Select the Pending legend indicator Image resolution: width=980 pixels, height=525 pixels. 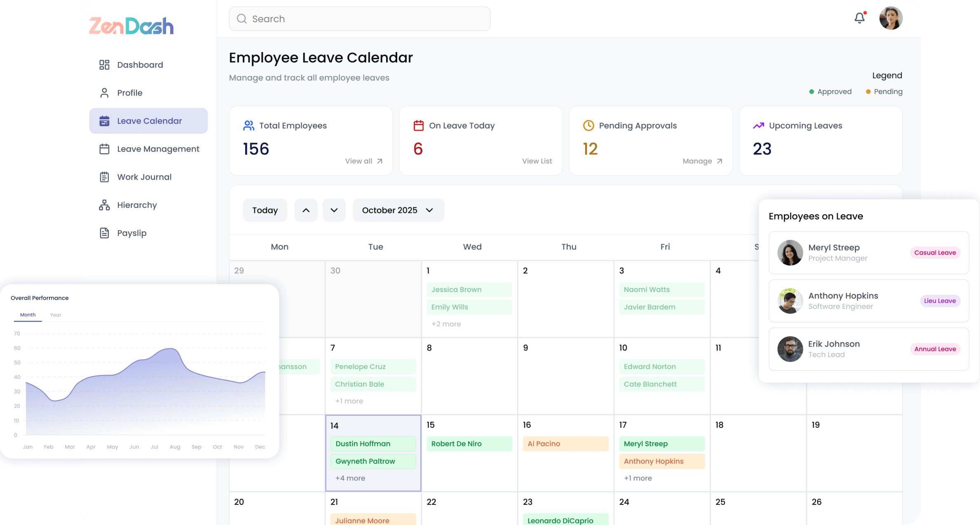click(x=867, y=91)
